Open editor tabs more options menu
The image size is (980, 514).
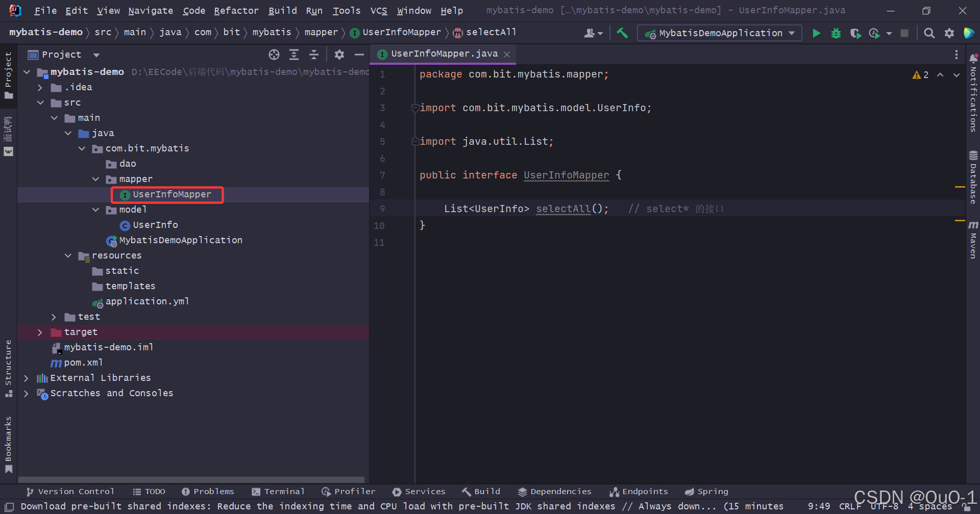coord(957,55)
